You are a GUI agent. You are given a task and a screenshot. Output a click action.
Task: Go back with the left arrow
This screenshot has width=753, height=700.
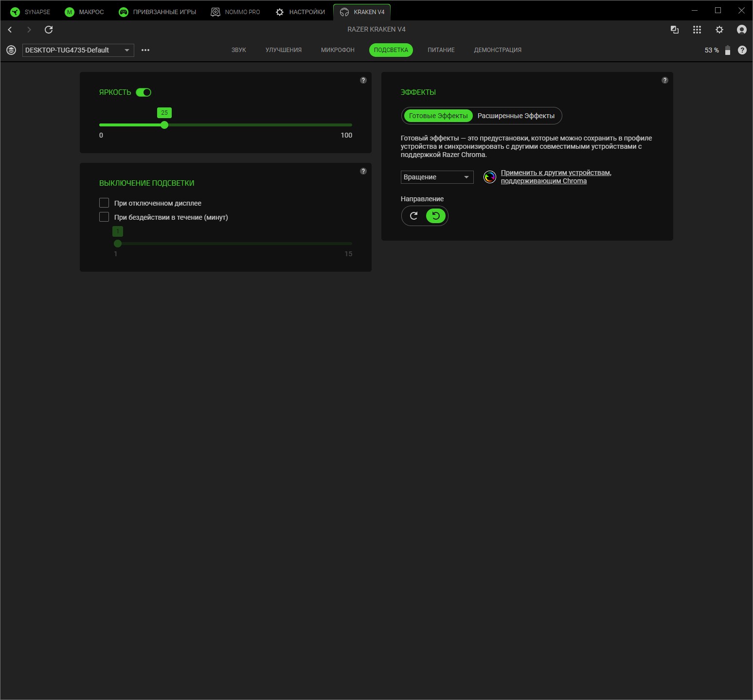pos(10,30)
